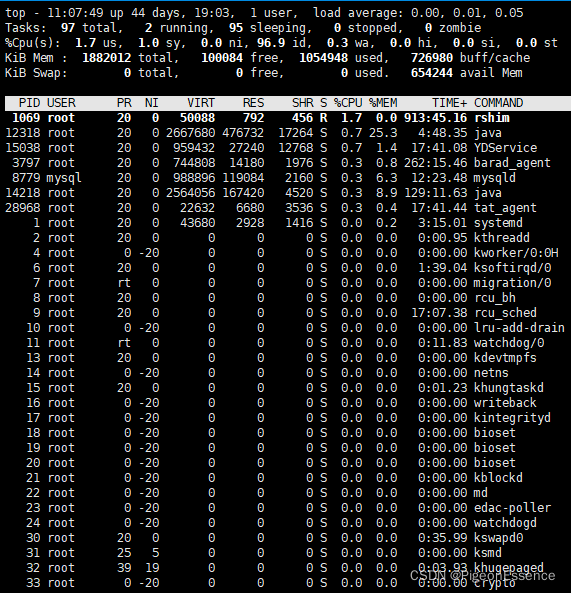Click the barad_agent process entry
This screenshot has width=571, height=593.
512,163
